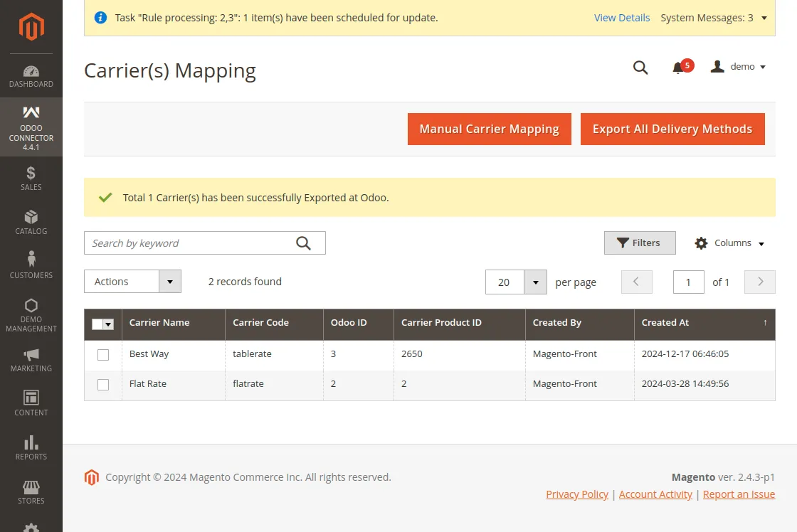Select the checkbox for Flat Rate carrier
The width and height of the screenshot is (797, 532).
pyautogui.click(x=103, y=384)
